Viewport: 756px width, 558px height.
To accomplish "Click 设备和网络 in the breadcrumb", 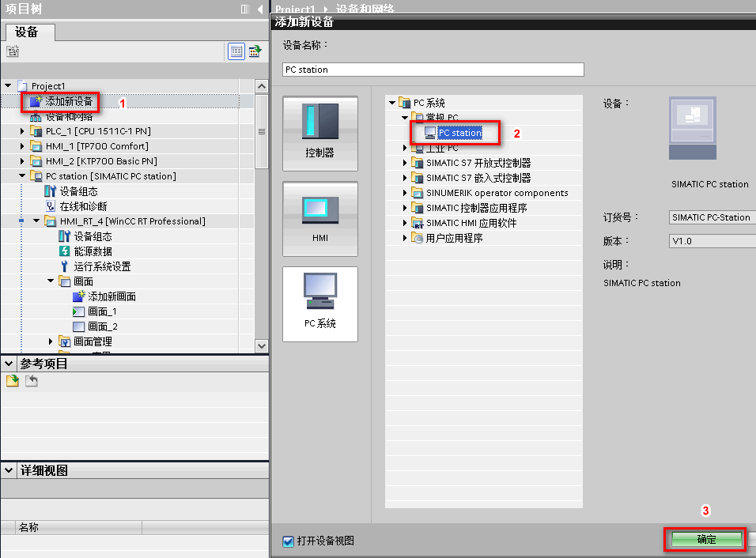I will [x=365, y=9].
